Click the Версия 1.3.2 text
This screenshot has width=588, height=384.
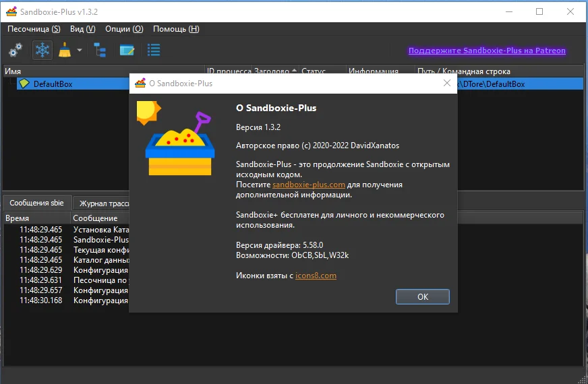coord(258,127)
